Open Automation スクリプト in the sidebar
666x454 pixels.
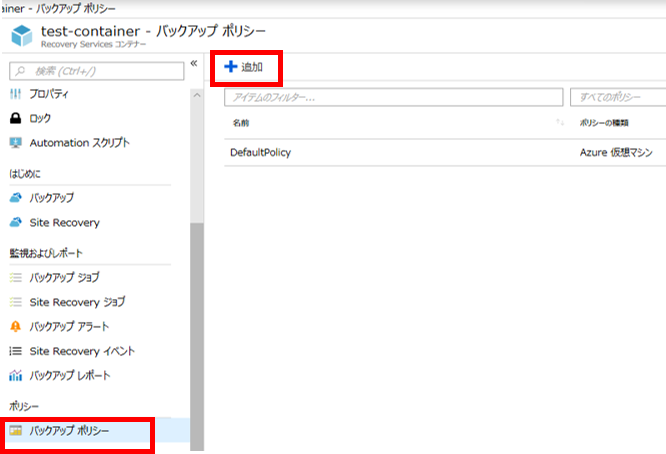(79, 143)
